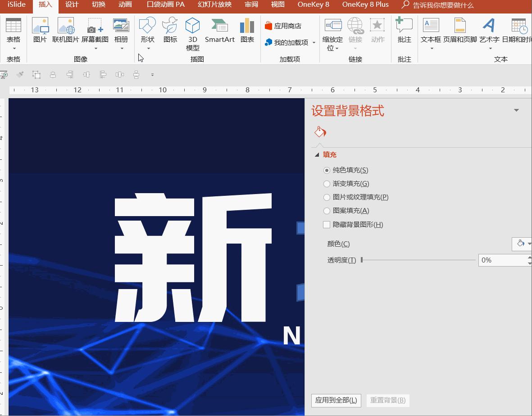Open the 图表 chart insert tool
Viewport: 532px width, 416px height.
247,31
